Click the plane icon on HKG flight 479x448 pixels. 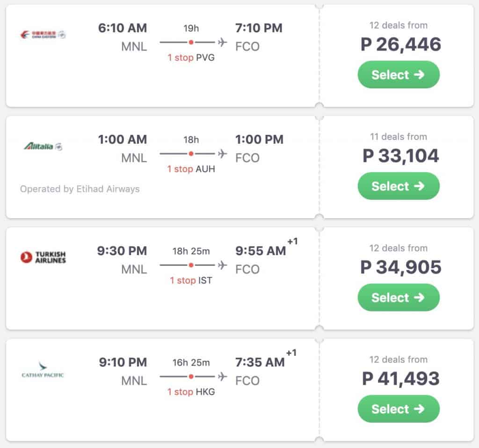[x=222, y=376]
